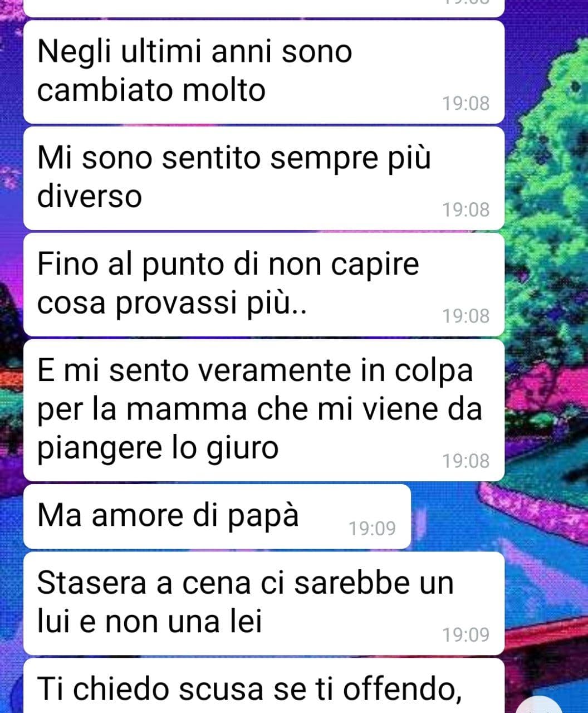Select the 'Ma amore di papà' message
Image resolution: width=588 pixels, height=713 pixels.
217,517
